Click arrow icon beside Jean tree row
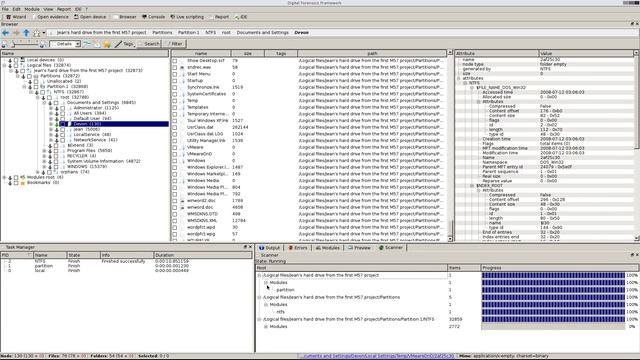This screenshot has width=640, height=360. pos(57,129)
